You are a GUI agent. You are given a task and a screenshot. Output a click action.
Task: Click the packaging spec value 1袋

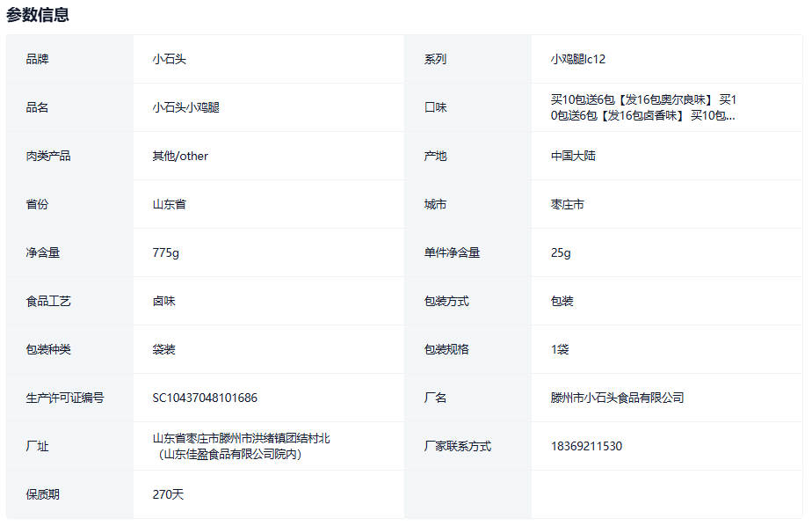(560, 349)
